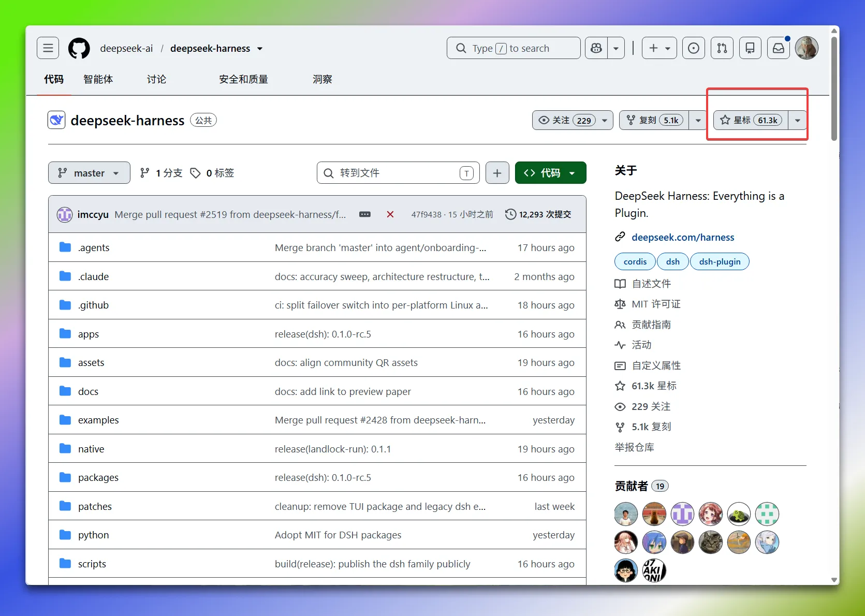
Task: Open the 安全和质量 tab
Action: click(243, 79)
